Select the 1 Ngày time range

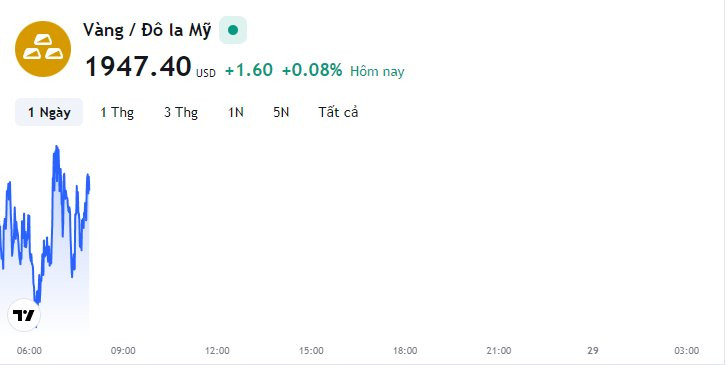49,112
